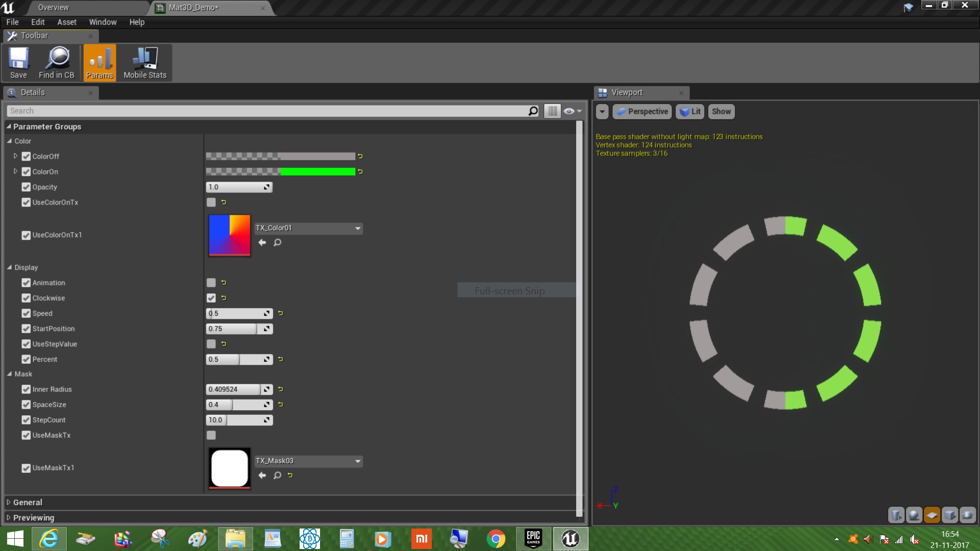
Task: Reset the ColorOn value to default
Action: point(360,171)
